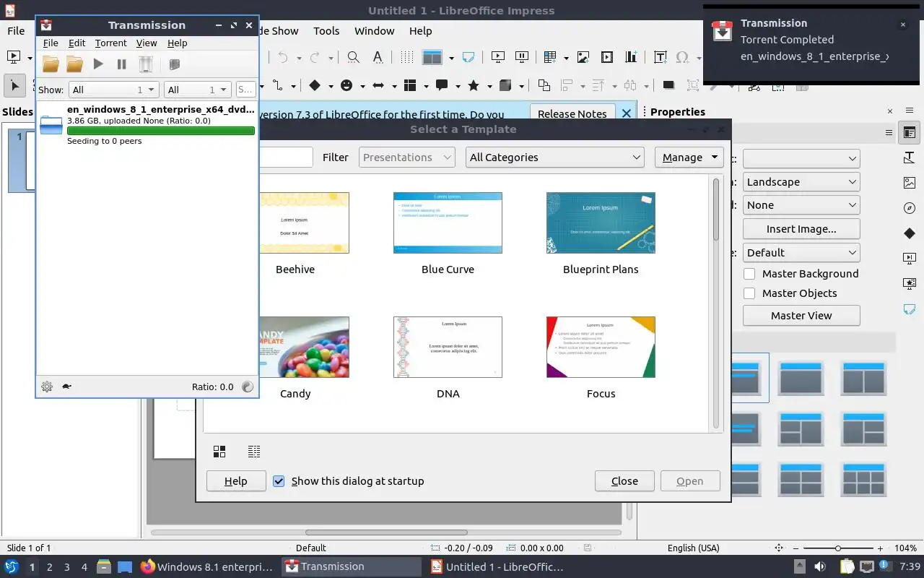Expand the Manage button menu
This screenshot has width=924, height=578.
coord(715,158)
